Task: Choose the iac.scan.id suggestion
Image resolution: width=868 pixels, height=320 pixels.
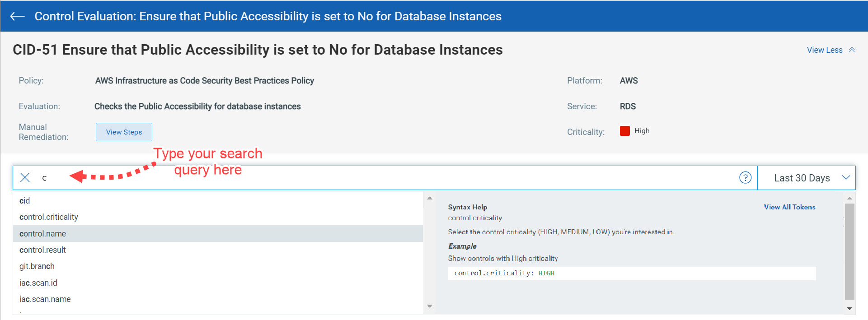Action: click(218, 283)
